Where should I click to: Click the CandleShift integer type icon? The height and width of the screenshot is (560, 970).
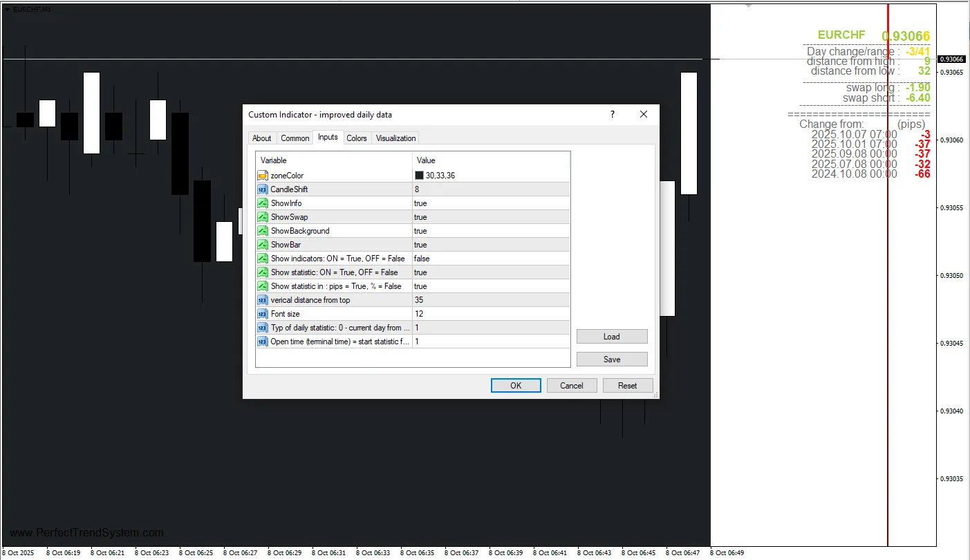click(x=263, y=189)
